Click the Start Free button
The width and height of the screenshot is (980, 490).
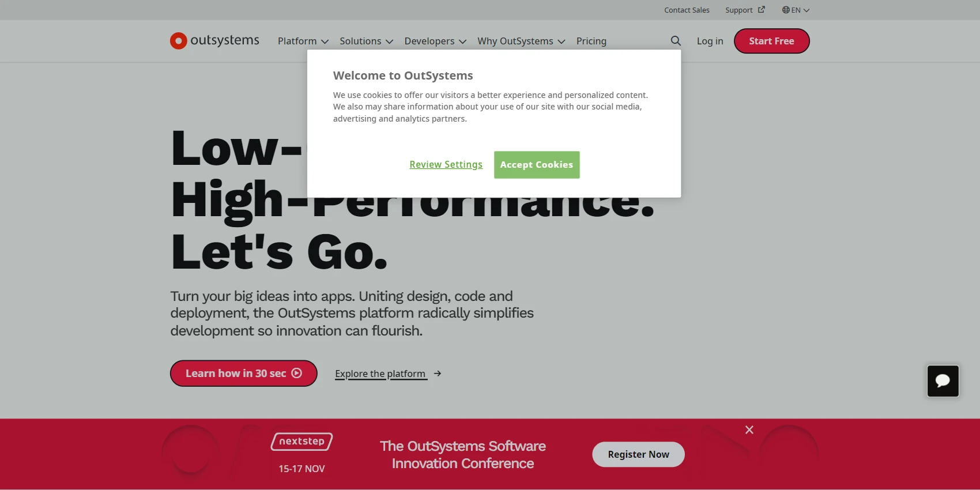772,41
